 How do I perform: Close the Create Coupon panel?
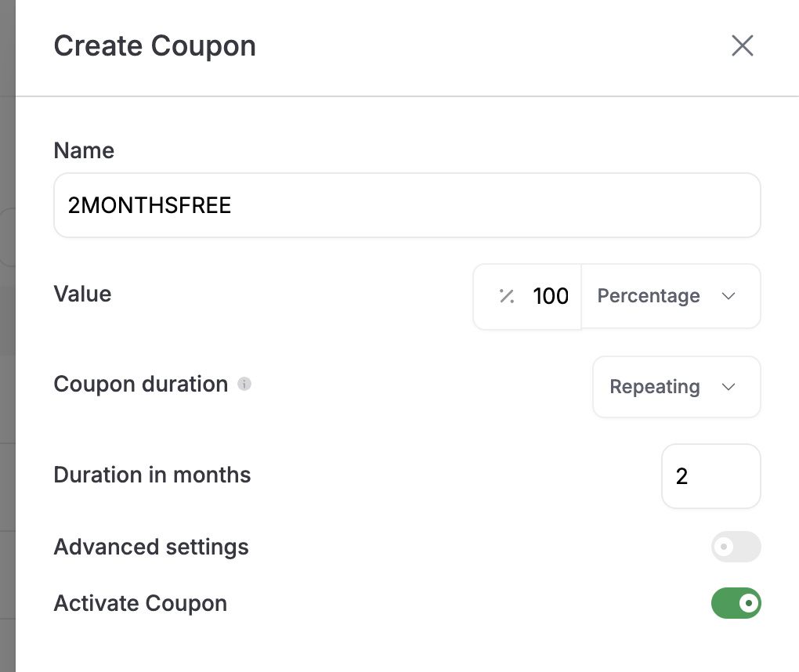coord(742,46)
